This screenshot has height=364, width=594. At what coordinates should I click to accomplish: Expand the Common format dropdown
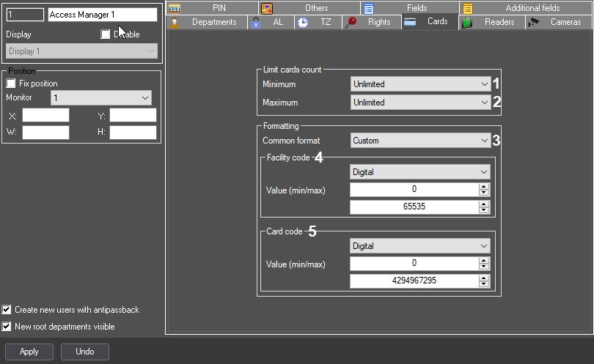point(419,141)
